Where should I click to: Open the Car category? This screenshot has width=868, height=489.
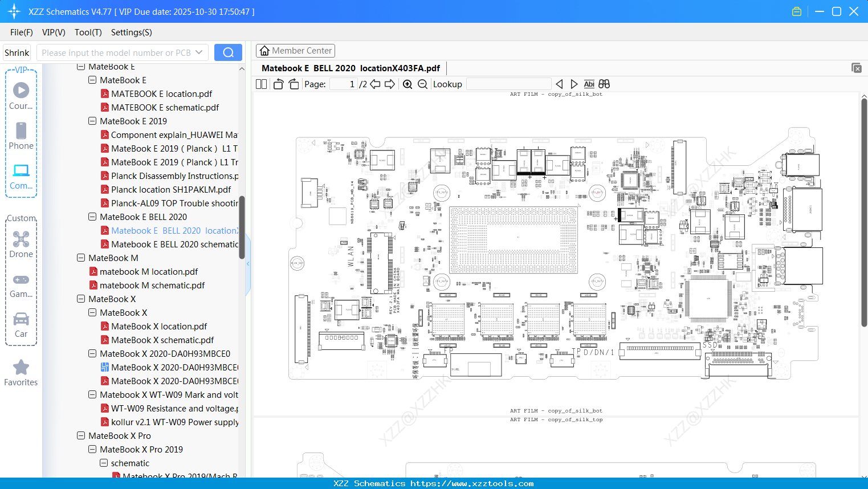(x=21, y=325)
